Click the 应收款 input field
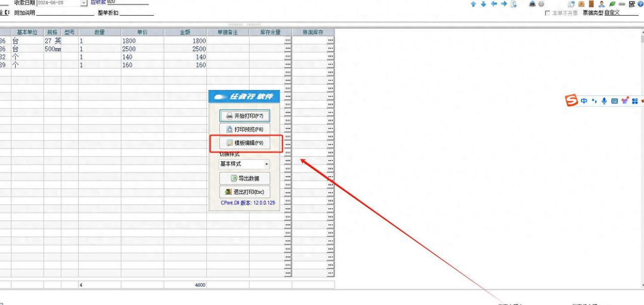The height and width of the screenshot is (305, 644). pos(128,2)
